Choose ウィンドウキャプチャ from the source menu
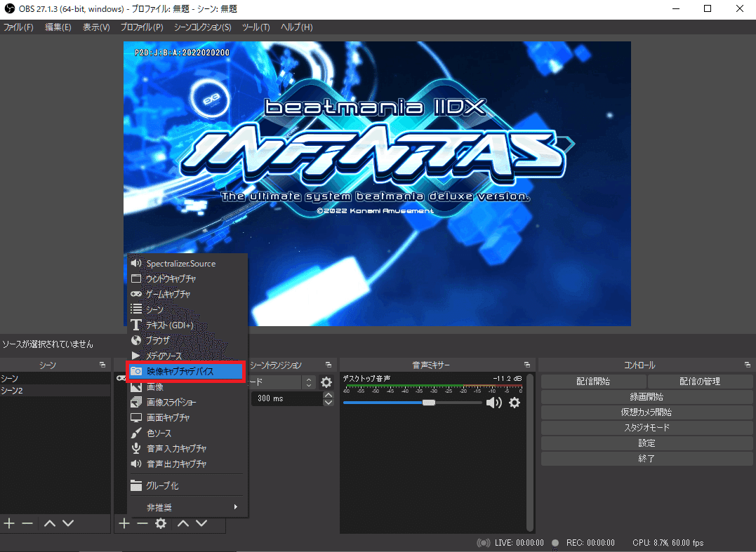The width and height of the screenshot is (756, 552). (187, 279)
